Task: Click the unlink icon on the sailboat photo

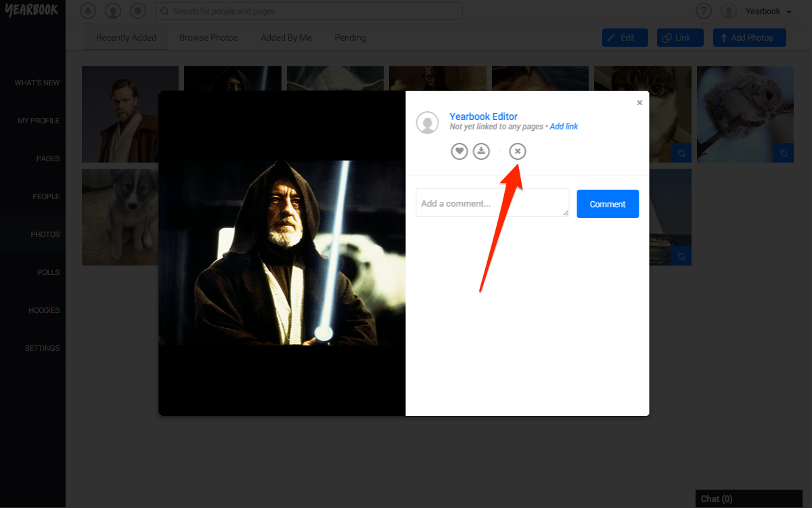Action: tap(681, 256)
